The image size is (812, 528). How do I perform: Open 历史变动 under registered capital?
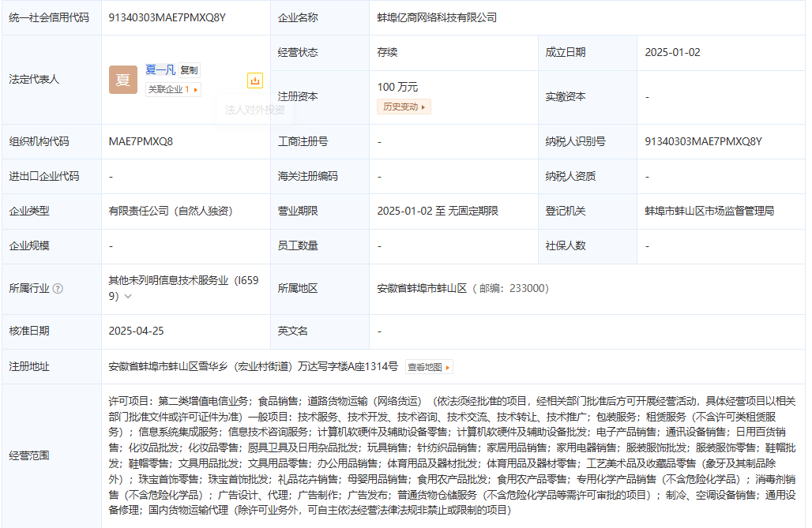pyautogui.click(x=404, y=107)
